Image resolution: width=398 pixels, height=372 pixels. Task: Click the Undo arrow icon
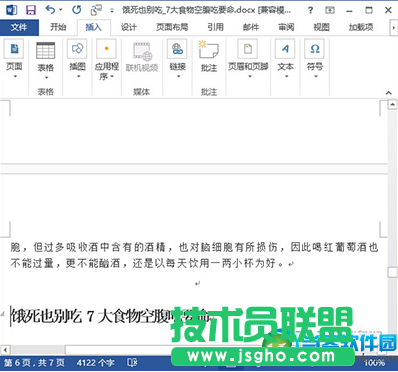click(50, 10)
